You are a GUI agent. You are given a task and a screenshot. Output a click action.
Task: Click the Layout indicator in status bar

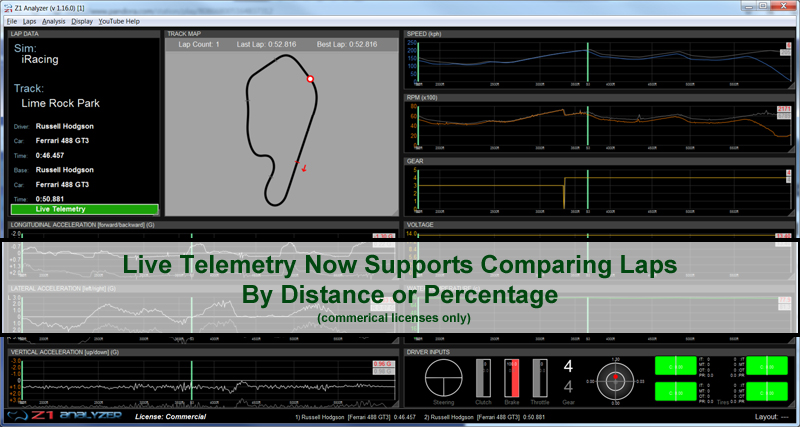click(771, 417)
